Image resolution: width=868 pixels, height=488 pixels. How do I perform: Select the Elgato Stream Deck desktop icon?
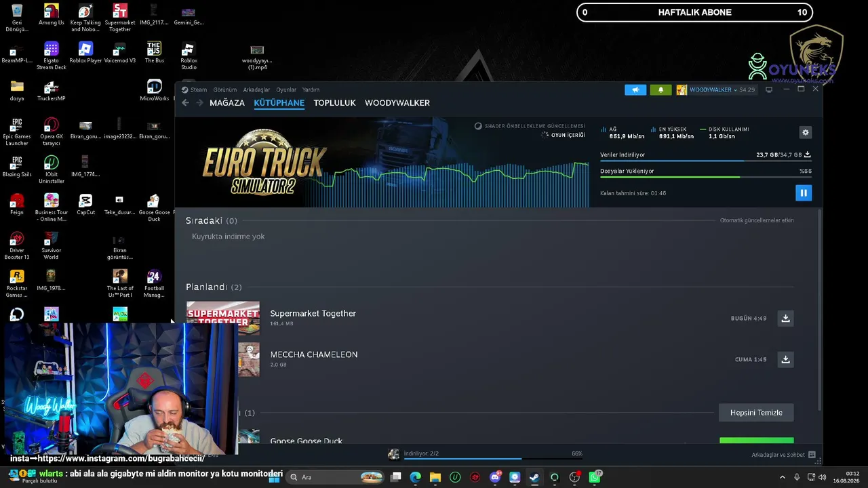(52, 56)
